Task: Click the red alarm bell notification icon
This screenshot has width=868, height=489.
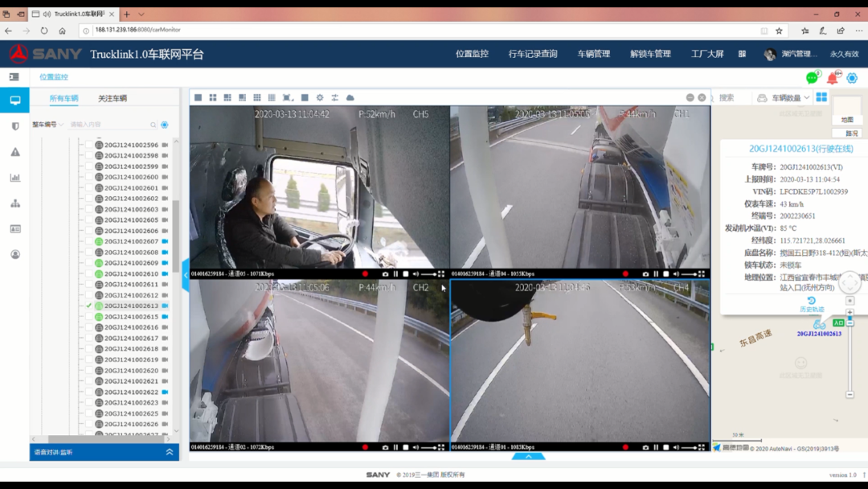Action: pyautogui.click(x=832, y=78)
